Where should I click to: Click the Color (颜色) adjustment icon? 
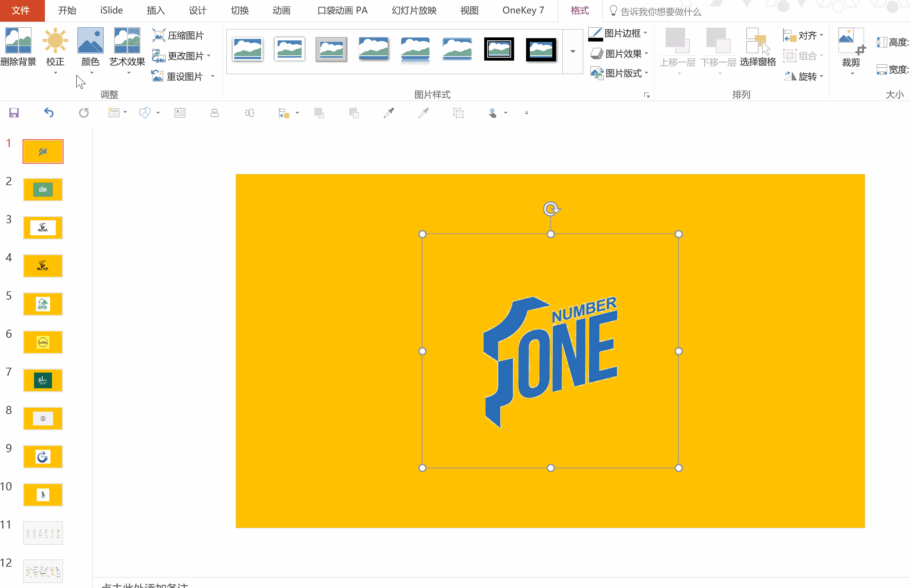click(x=90, y=40)
